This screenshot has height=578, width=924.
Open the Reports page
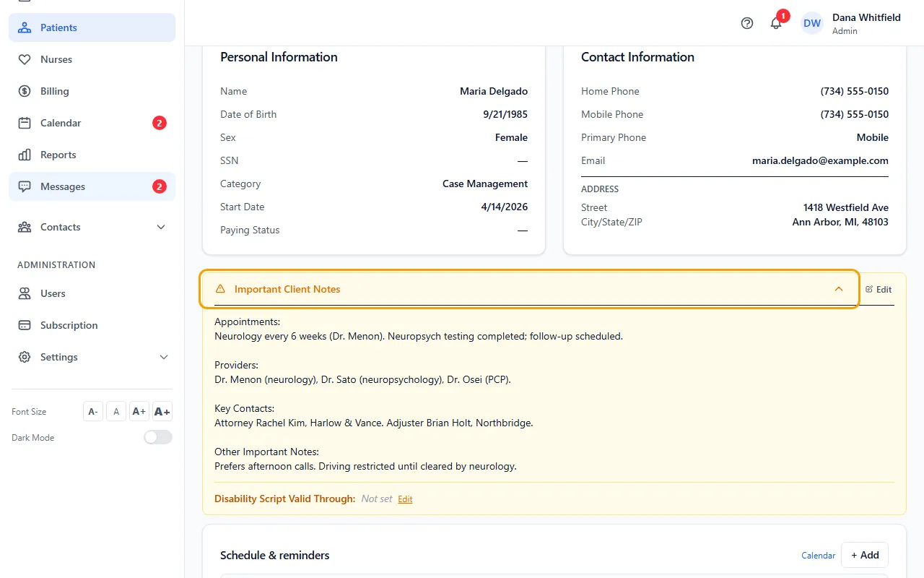point(92,155)
